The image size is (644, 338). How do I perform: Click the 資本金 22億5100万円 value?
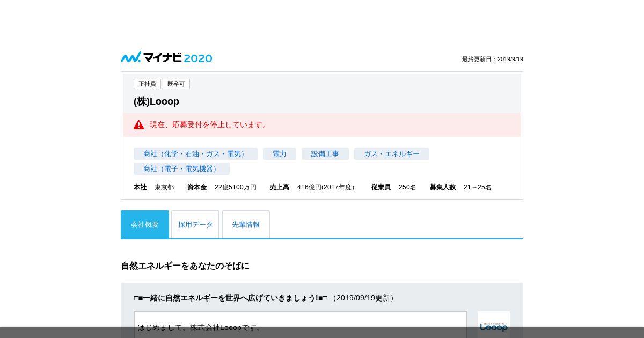pyautogui.click(x=222, y=187)
